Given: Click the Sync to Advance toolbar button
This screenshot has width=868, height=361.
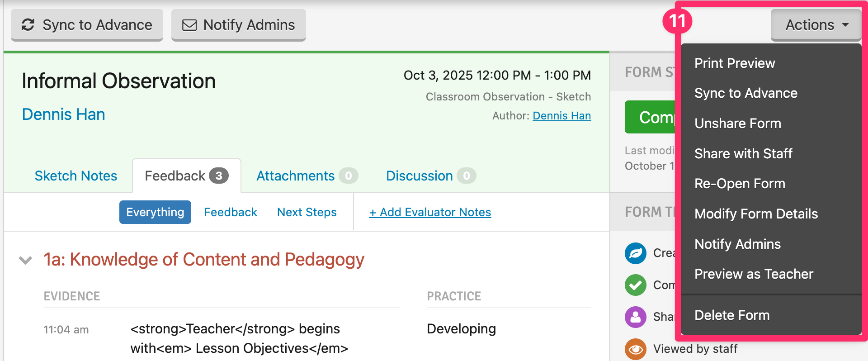Looking at the screenshot, I should (87, 25).
